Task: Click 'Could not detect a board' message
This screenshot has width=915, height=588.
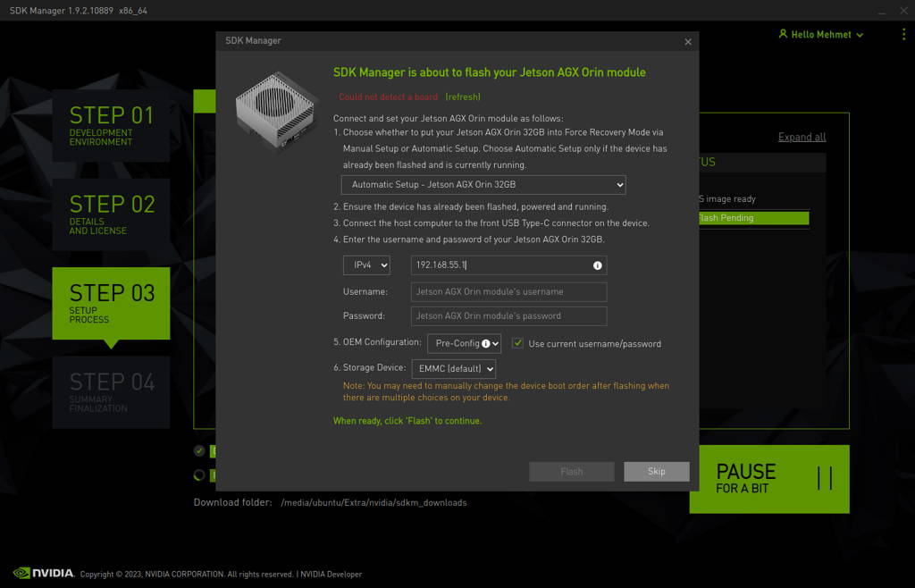Action: pyautogui.click(x=388, y=97)
